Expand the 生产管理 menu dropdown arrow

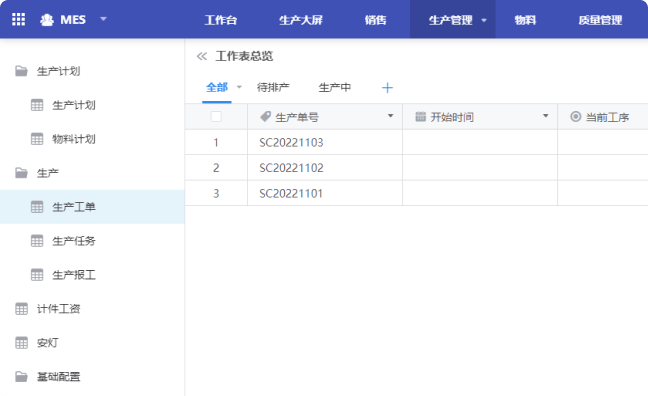pos(484,20)
